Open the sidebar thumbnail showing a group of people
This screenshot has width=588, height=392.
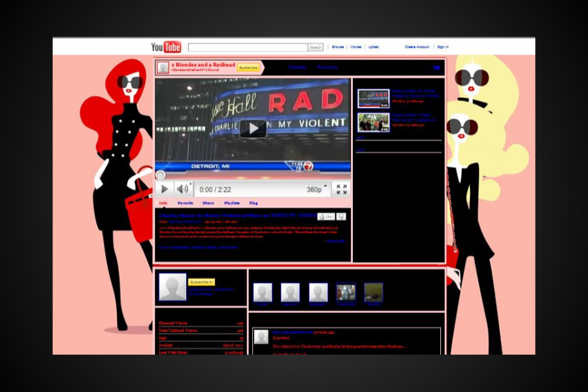(373, 122)
